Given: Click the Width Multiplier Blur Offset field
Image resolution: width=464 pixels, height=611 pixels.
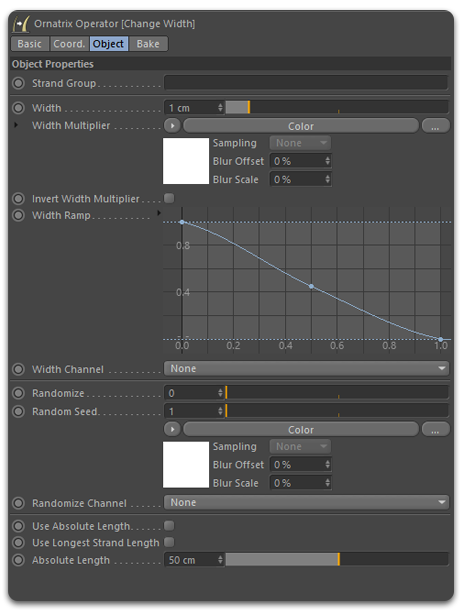Looking at the screenshot, I should click(296, 161).
